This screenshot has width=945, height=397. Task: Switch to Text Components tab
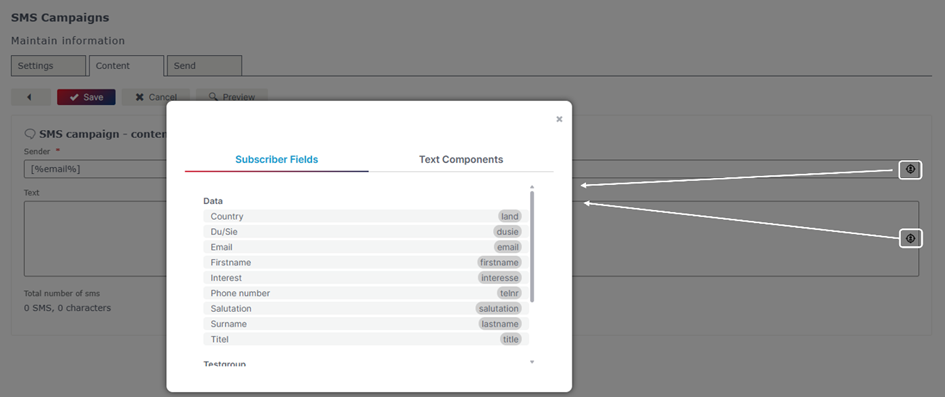461,160
